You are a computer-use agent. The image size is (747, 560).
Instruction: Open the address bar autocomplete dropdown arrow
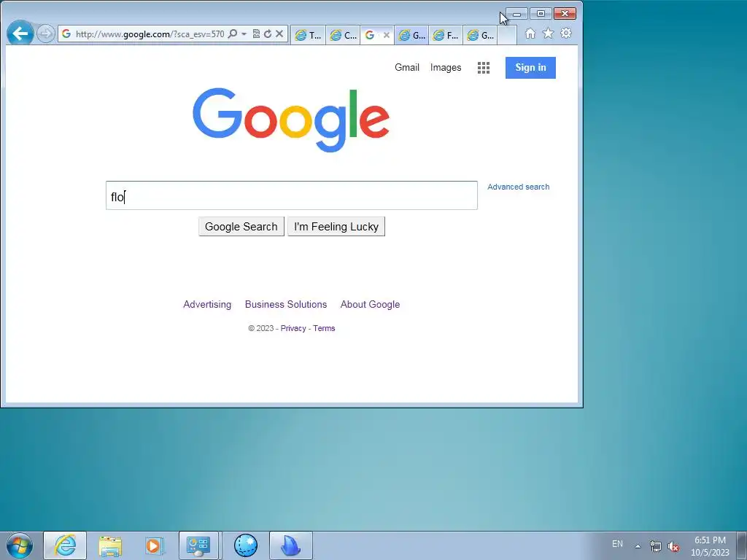pos(244,34)
